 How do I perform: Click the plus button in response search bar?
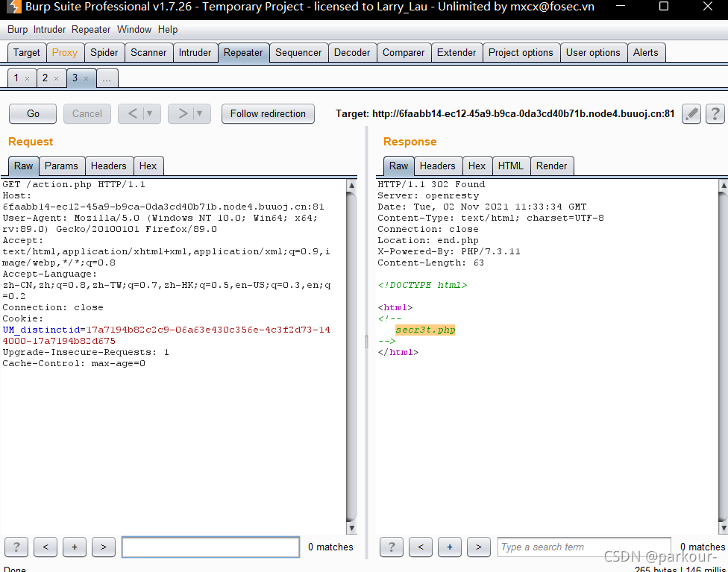(x=450, y=547)
